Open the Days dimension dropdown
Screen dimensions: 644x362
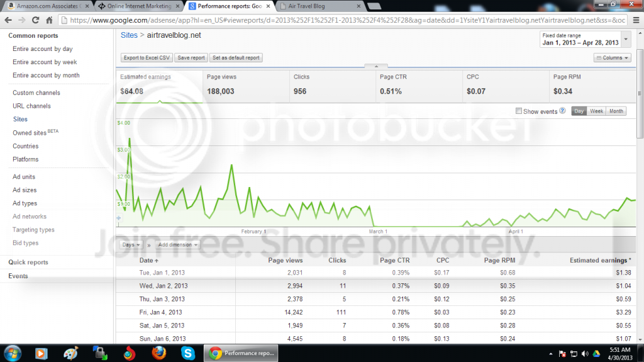point(131,245)
